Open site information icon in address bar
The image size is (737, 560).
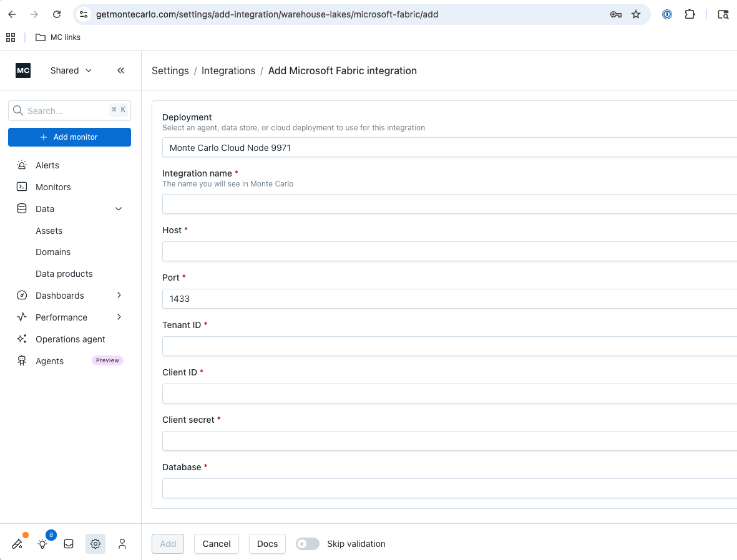click(84, 14)
